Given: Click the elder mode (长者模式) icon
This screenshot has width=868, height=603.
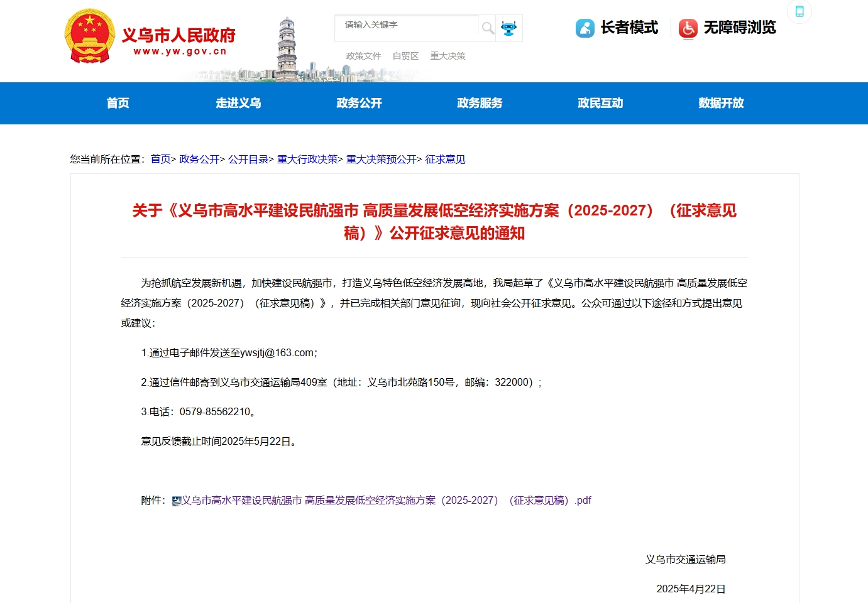Looking at the screenshot, I should 585,28.
